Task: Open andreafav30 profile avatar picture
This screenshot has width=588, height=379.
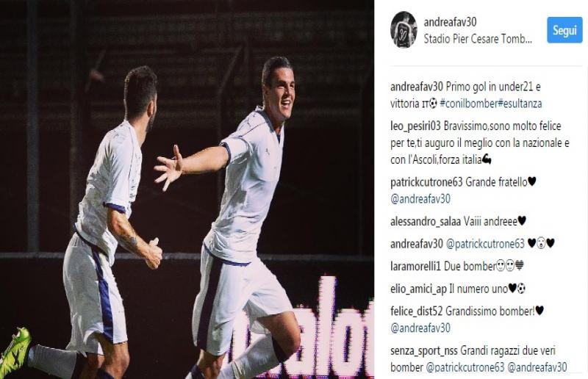Action: pyautogui.click(x=404, y=29)
